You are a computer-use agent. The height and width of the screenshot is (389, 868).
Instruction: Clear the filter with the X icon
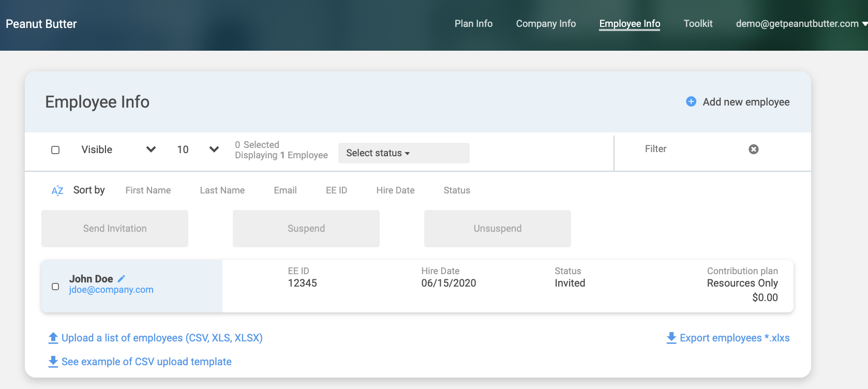coord(753,149)
